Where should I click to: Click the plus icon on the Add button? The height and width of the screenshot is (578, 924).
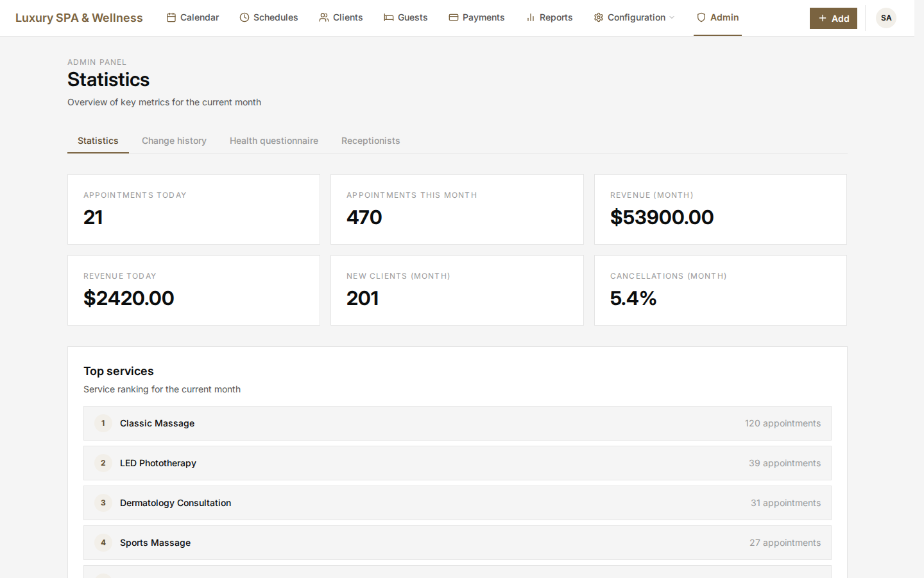pos(823,18)
